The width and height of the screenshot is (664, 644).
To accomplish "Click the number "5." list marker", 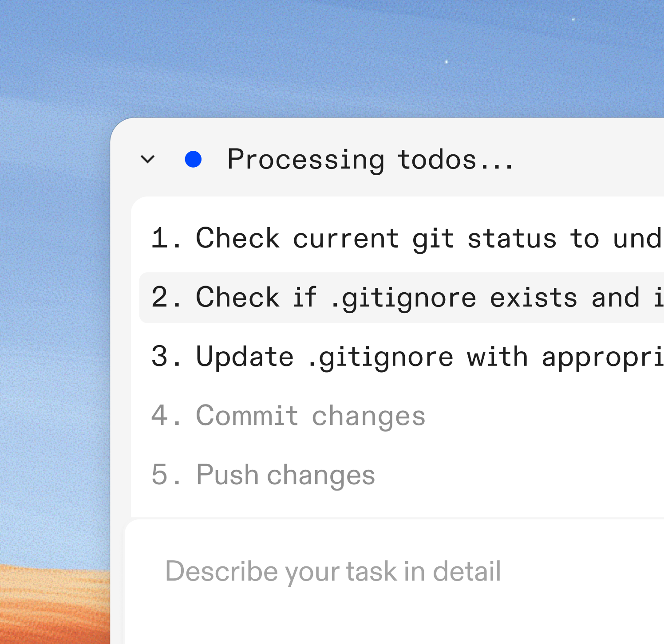I will click(166, 475).
